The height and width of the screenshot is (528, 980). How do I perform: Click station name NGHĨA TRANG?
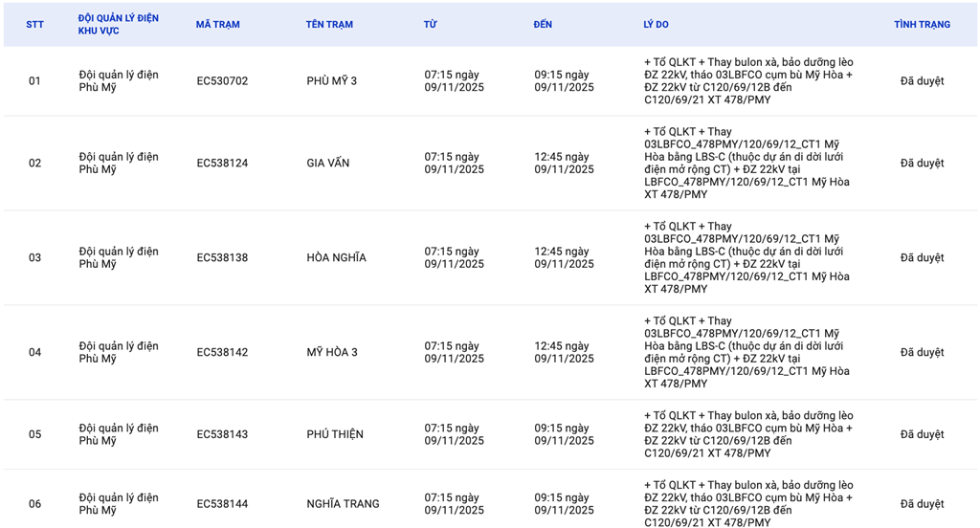tap(343, 504)
